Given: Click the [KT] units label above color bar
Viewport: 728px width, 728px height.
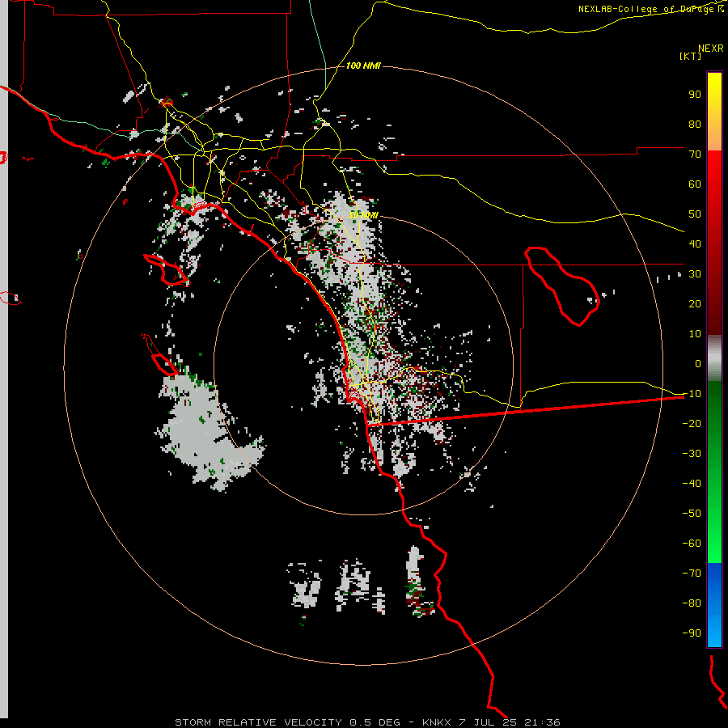Looking at the screenshot, I should 691,56.
